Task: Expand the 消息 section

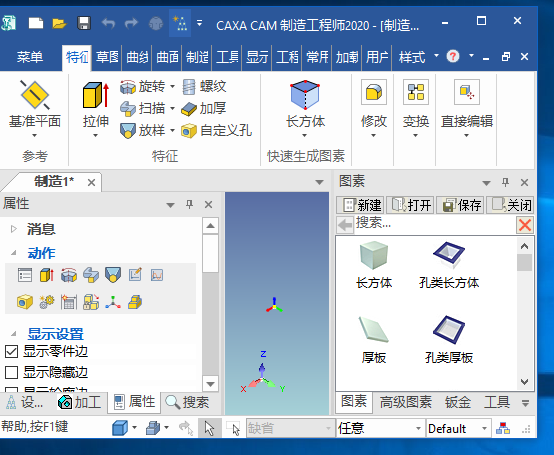Action: 14,229
